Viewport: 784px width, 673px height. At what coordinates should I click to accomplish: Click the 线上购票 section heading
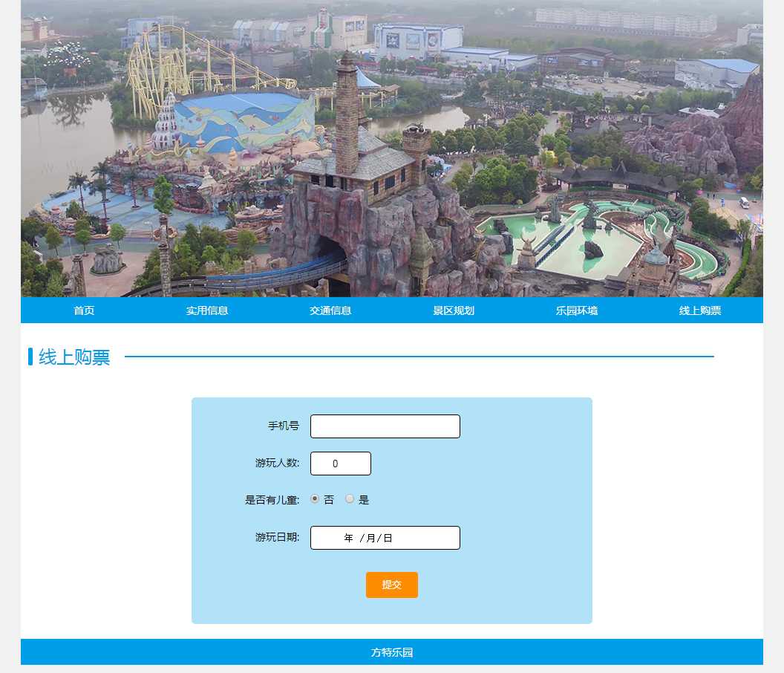74,357
